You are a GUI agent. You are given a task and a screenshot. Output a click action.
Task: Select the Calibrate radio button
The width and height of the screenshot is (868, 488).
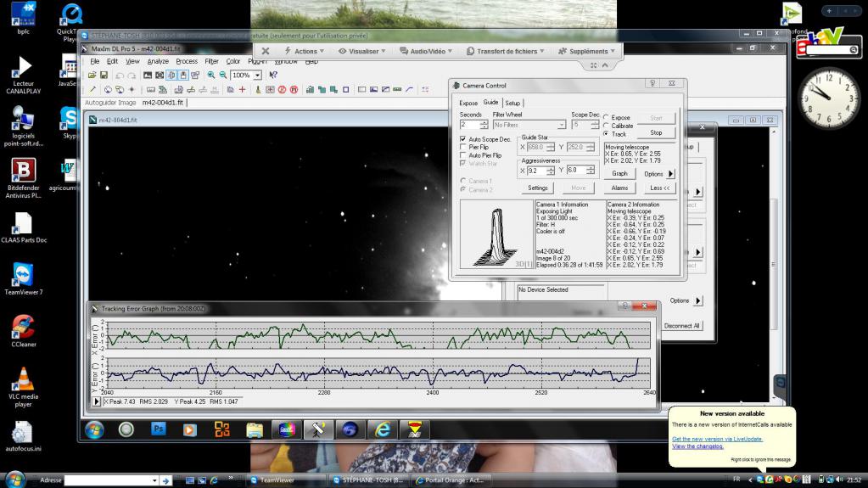[606, 126]
